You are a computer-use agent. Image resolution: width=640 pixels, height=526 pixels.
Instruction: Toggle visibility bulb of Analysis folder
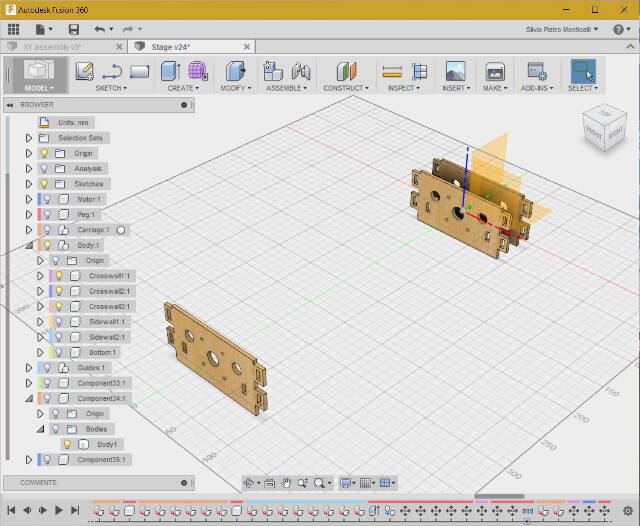pos(44,169)
